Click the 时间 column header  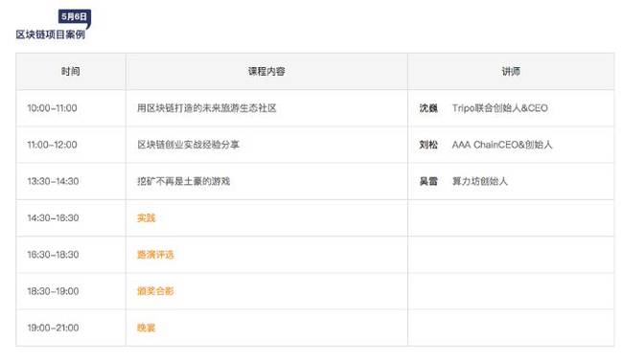(70, 72)
